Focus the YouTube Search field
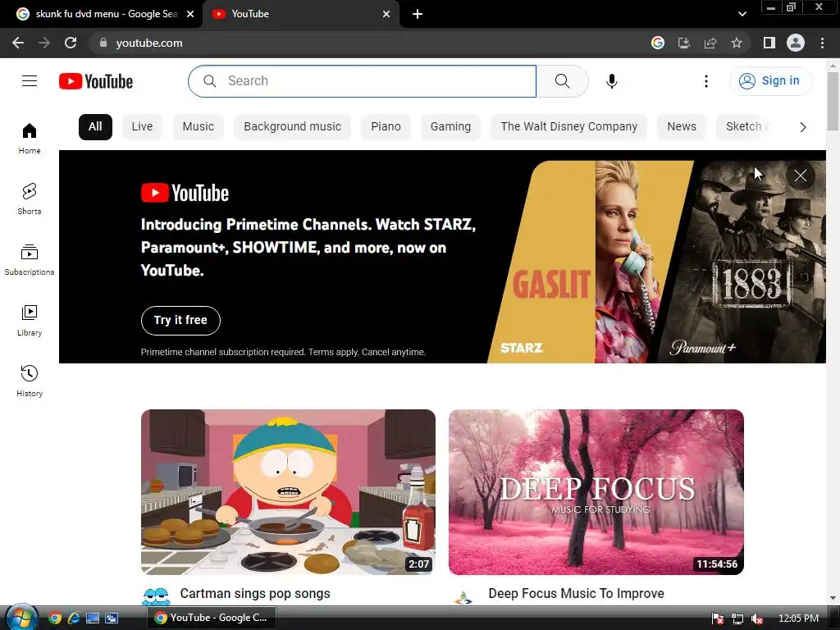 pyautogui.click(x=362, y=81)
